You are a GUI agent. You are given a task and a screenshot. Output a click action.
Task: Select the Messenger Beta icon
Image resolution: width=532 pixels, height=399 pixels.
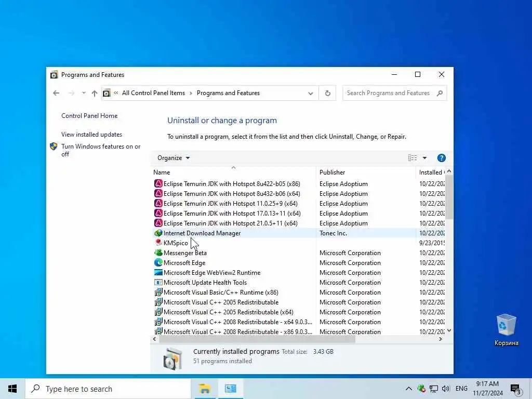pos(158,253)
